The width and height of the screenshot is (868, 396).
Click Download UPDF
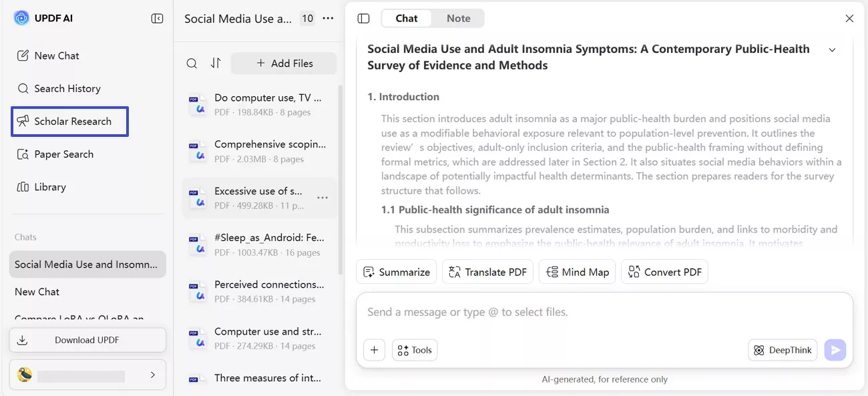coord(87,340)
